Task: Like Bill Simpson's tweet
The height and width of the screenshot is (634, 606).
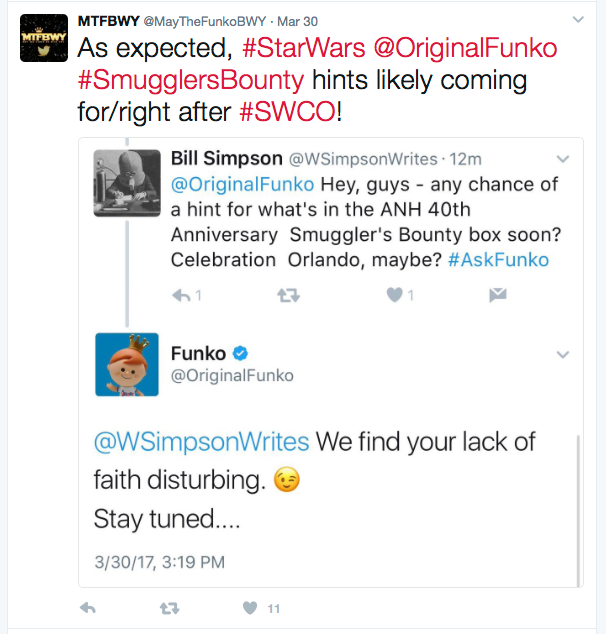Action: [x=394, y=295]
